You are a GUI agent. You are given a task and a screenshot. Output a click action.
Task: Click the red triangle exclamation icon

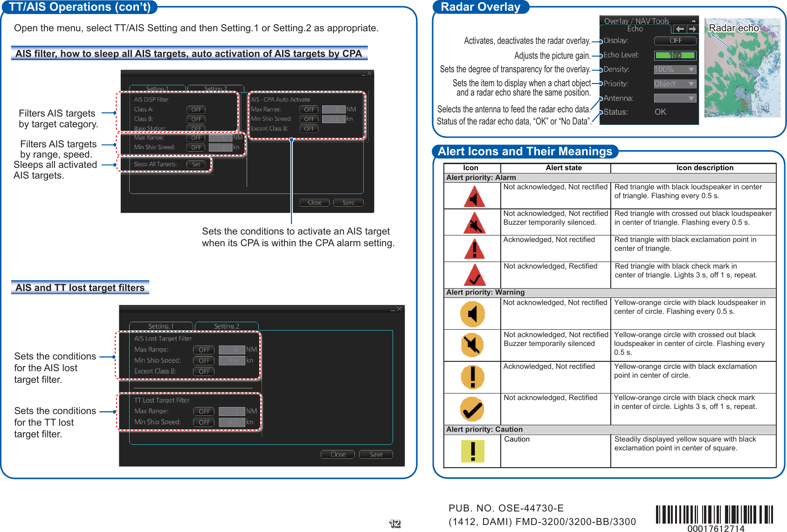click(x=474, y=249)
